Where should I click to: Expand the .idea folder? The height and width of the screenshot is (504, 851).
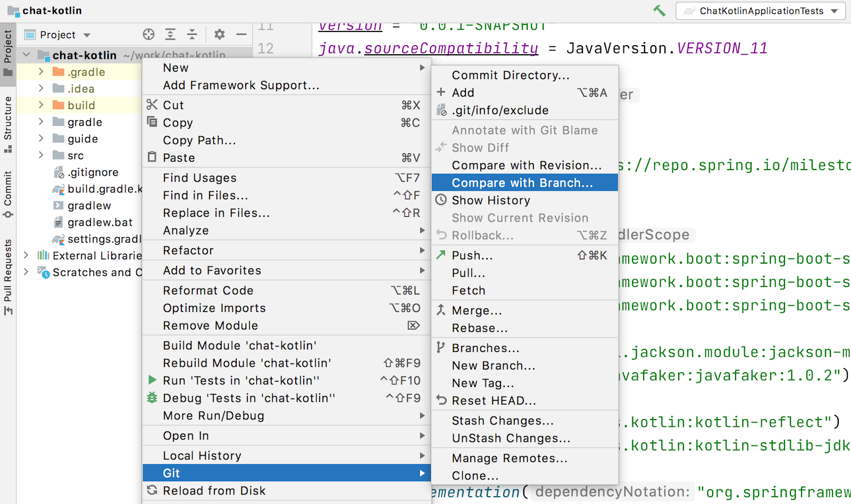tap(41, 88)
